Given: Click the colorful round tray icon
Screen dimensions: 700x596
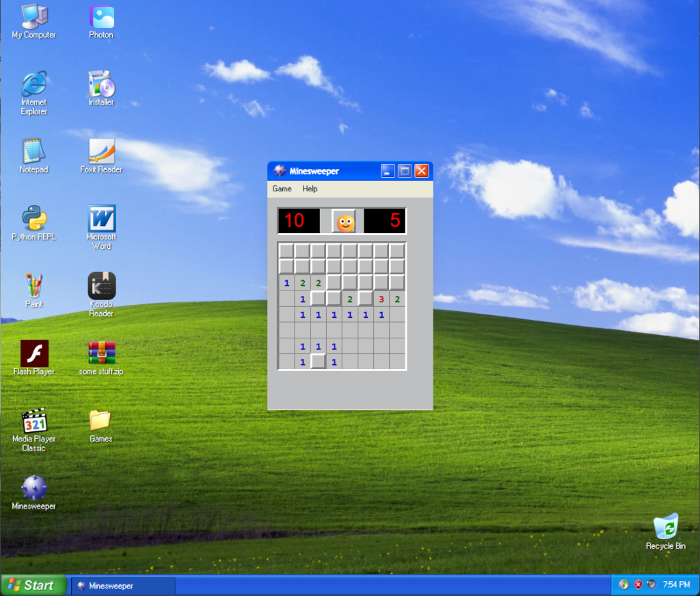Looking at the screenshot, I should coord(623,584).
